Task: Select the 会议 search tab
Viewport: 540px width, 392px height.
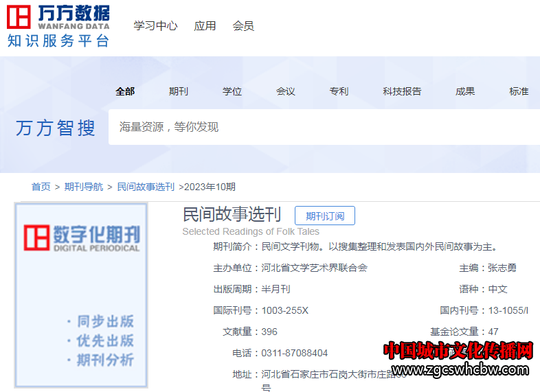Action: click(x=286, y=91)
